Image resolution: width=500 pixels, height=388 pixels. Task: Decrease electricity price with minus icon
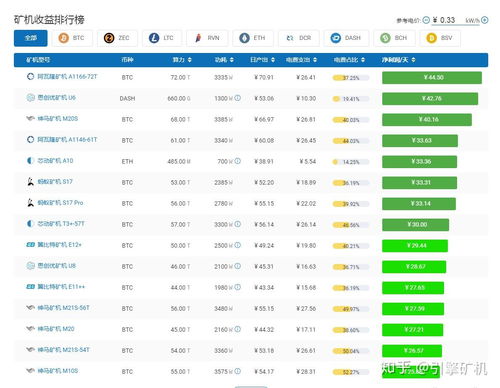pos(426,20)
